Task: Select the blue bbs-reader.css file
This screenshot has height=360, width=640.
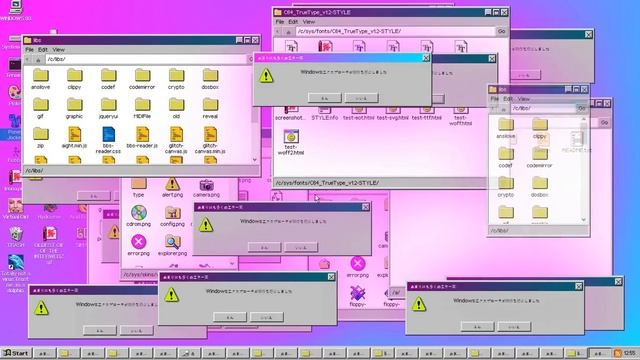Action: point(108,140)
